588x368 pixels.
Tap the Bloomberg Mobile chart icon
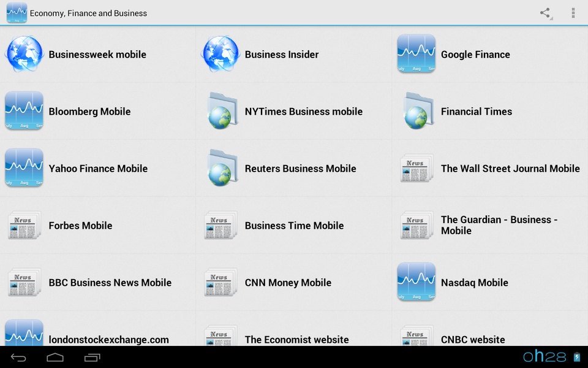[24, 110]
